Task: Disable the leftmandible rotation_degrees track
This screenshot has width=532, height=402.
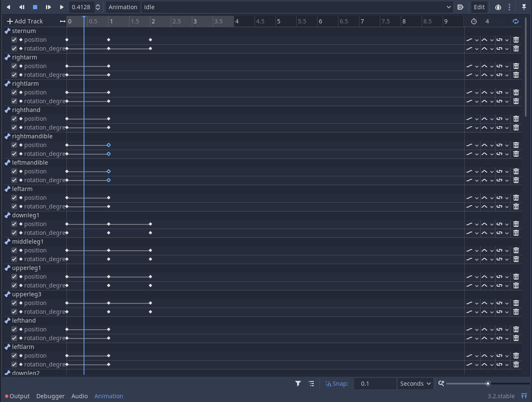Action: [14, 180]
